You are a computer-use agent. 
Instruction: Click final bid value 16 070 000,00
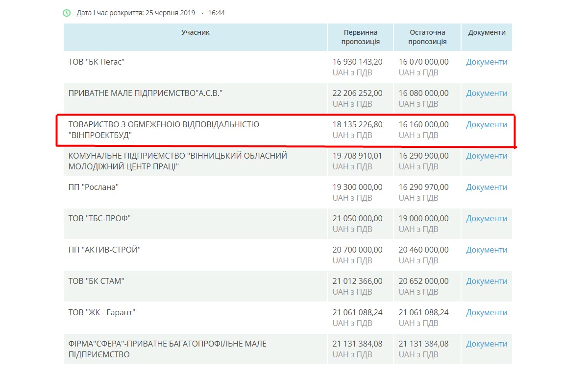[424, 62]
